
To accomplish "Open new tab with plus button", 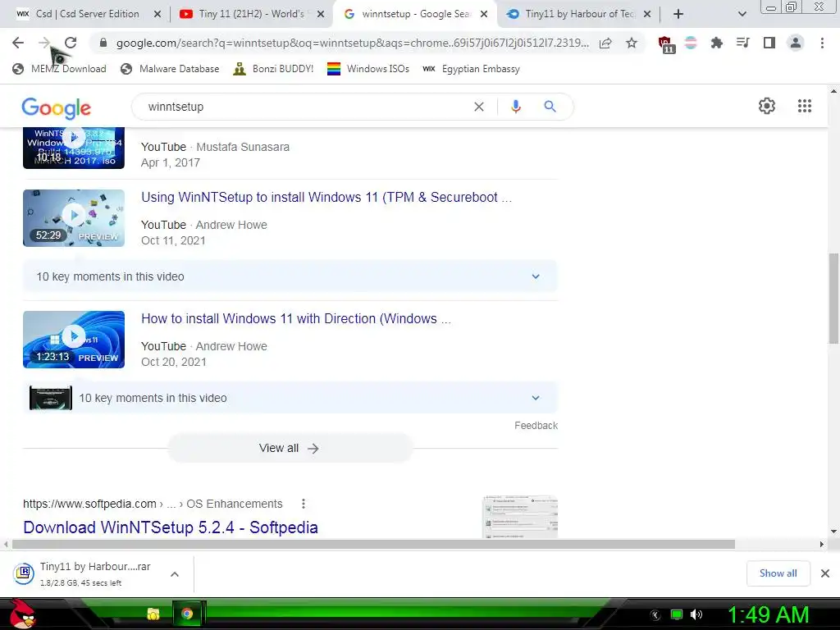I will (678, 14).
